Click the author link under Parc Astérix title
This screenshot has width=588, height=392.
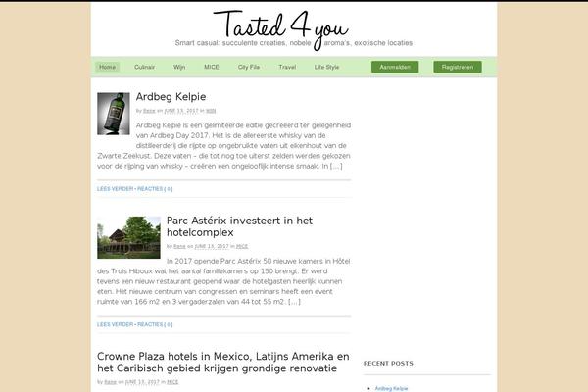point(179,246)
